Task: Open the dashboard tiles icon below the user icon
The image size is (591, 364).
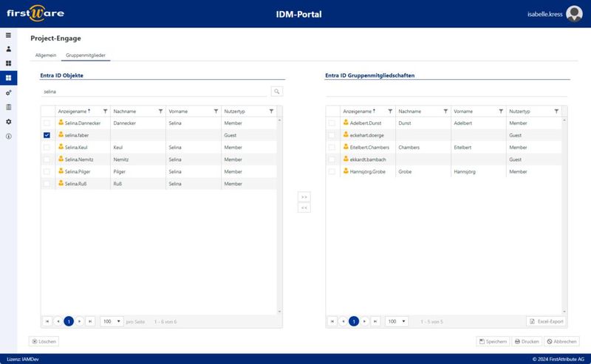Action: (8, 63)
